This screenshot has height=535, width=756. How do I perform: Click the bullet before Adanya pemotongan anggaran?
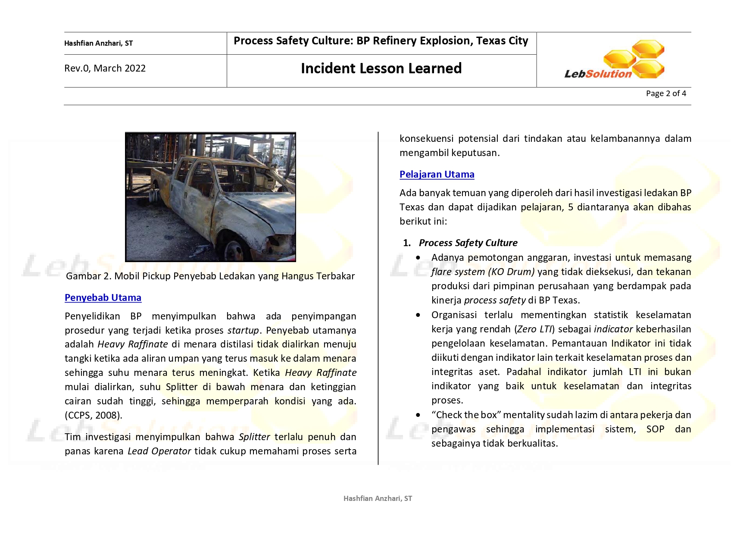point(418,258)
